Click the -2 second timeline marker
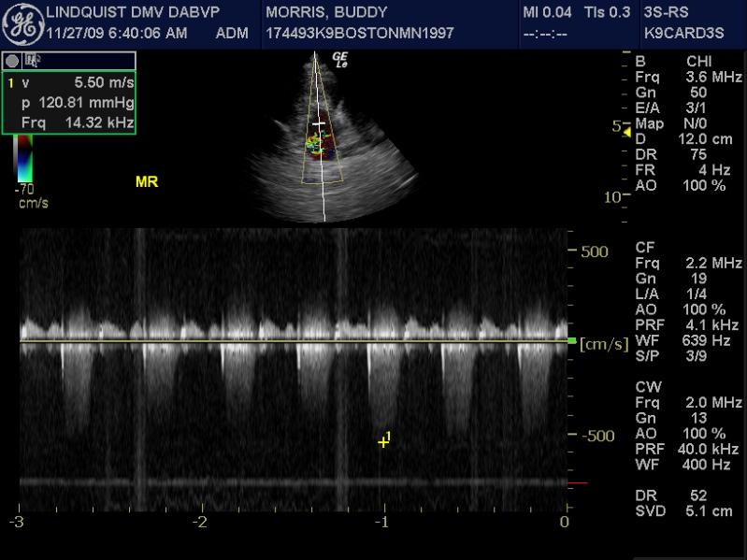747x560 pixels. click(199, 522)
